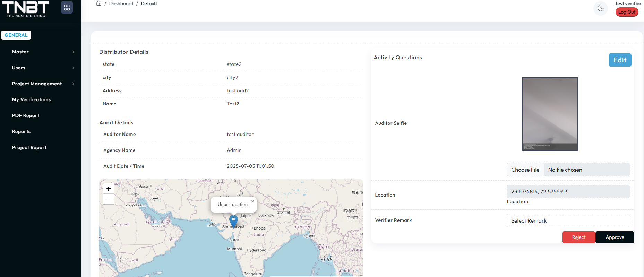Viewport: 644px width, 277px height.
Task: Click the sidebar grid toggle icon
Action: point(67,7)
